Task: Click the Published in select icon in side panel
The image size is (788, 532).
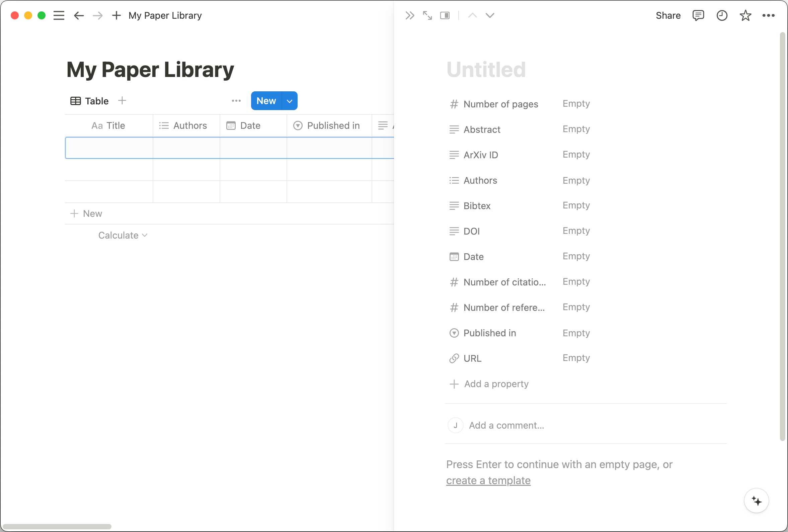Action: pyautogui.click(x=454, y=333)
